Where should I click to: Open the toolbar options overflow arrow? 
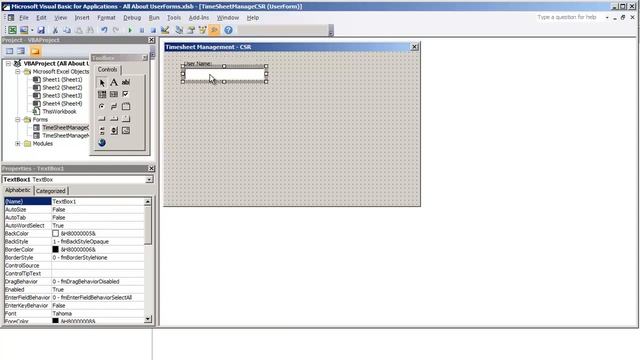click(331, 31)
